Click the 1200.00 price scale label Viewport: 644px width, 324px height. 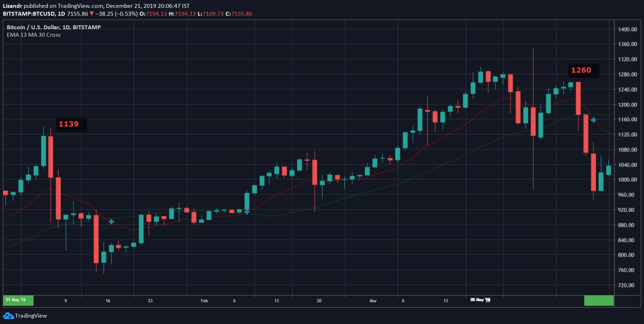tap(628, 104)
